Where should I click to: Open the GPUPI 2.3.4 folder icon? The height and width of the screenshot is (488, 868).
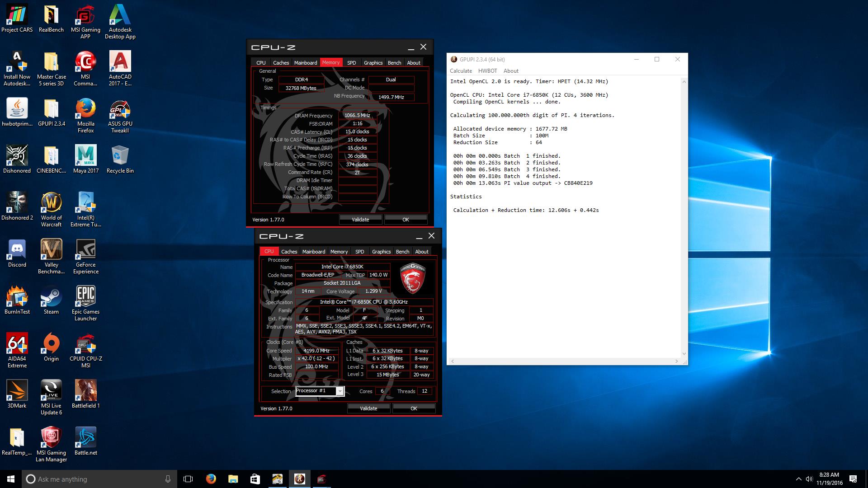[x=51, y=113]
